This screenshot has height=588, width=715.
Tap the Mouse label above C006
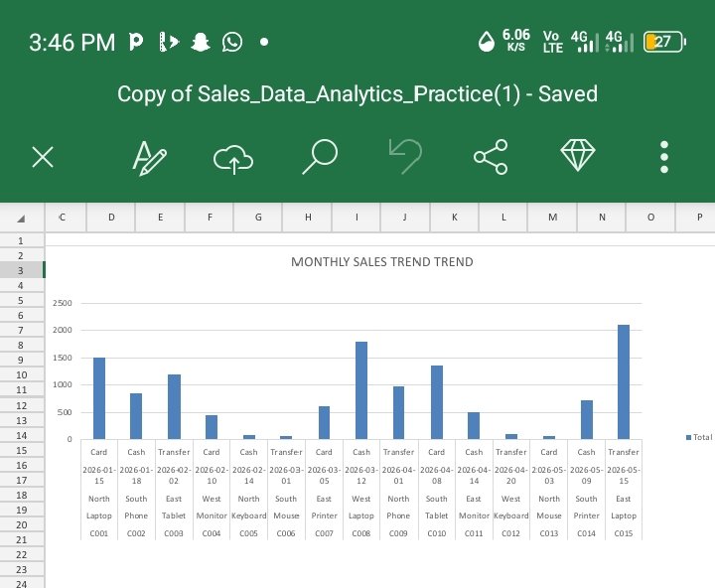[x=286, y=515]
